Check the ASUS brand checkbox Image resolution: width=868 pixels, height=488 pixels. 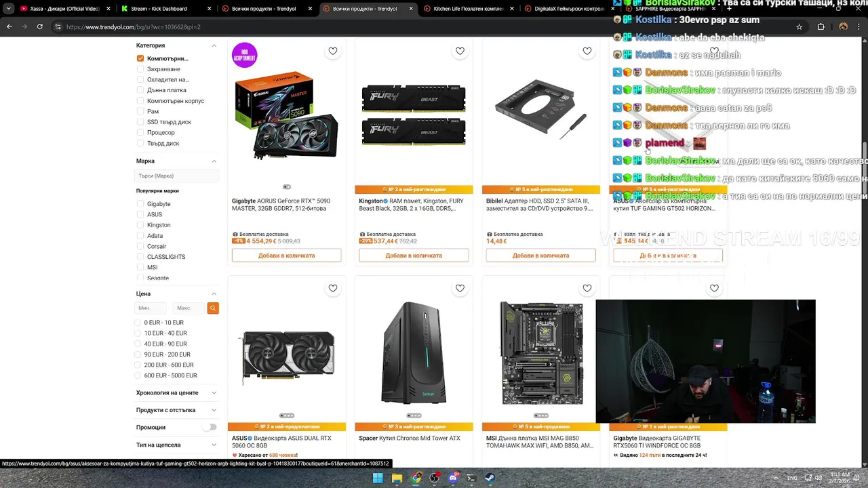pos(140,214)
